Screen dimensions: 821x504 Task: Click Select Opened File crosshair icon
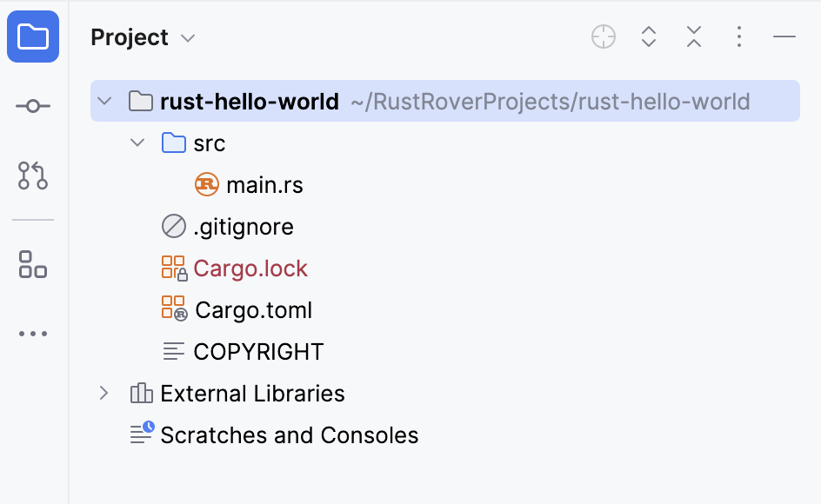click(x=604, y=36)
